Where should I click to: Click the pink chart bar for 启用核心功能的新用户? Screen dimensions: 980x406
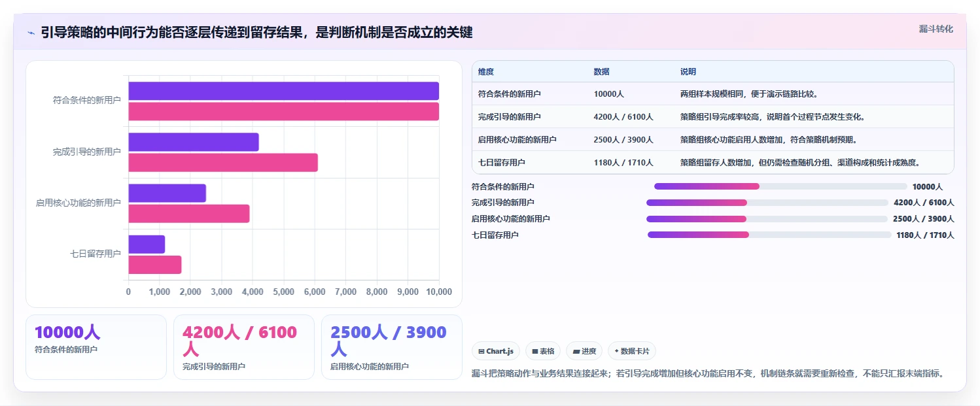coord(189,214)
